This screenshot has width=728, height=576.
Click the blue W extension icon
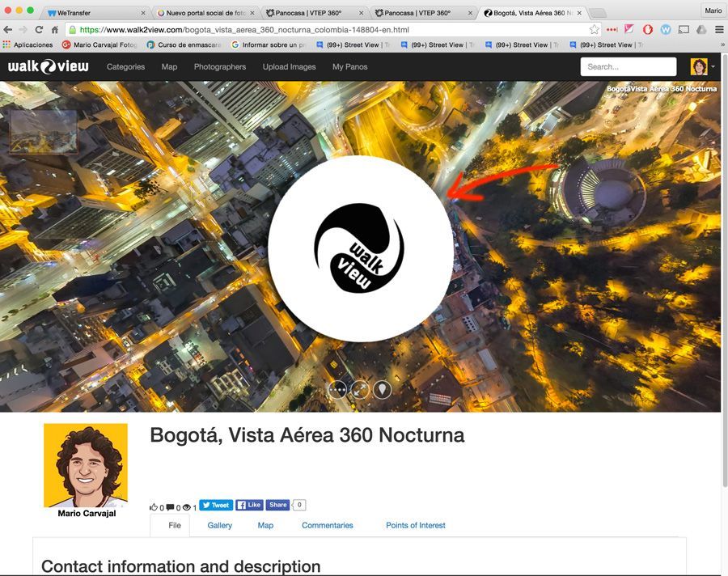click(x=666, y=30)
